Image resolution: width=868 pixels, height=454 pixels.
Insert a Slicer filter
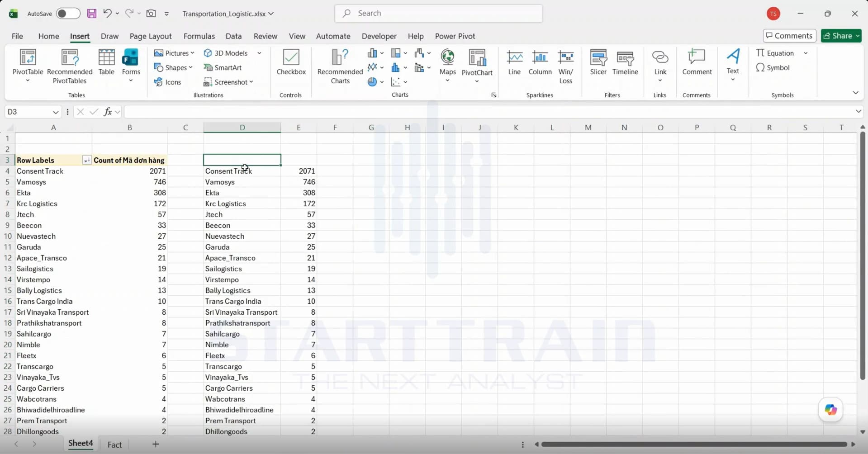pos(598,62)
